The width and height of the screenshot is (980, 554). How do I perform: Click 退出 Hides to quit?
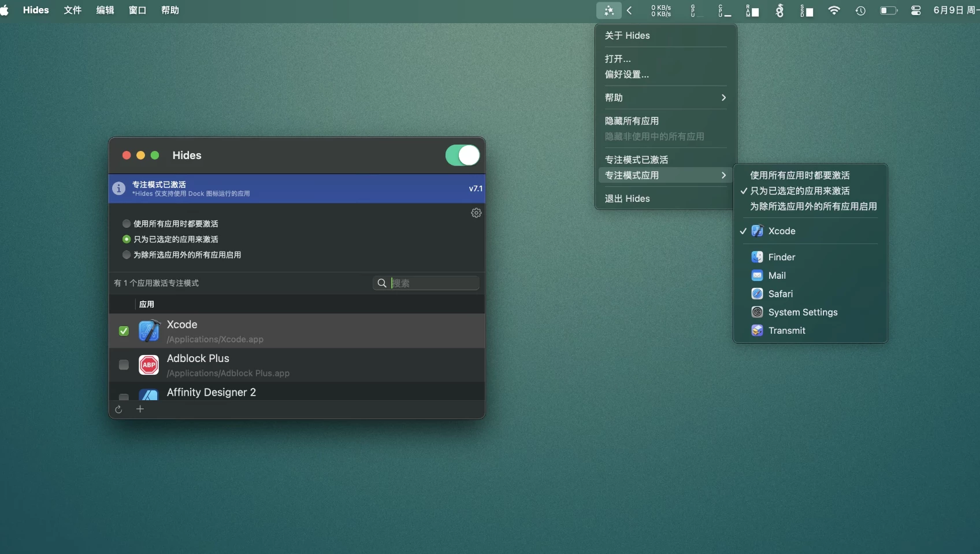[628, 198]
